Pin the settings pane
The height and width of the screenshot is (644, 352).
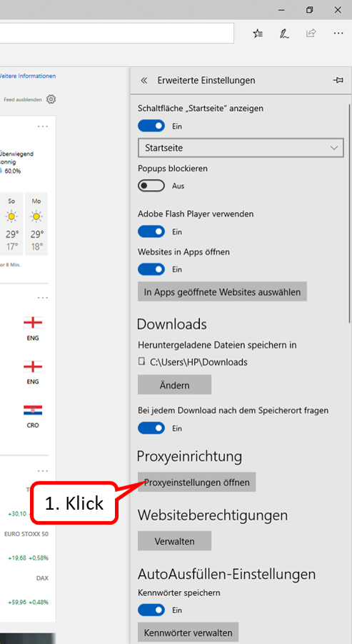click(x=338, y=81)
